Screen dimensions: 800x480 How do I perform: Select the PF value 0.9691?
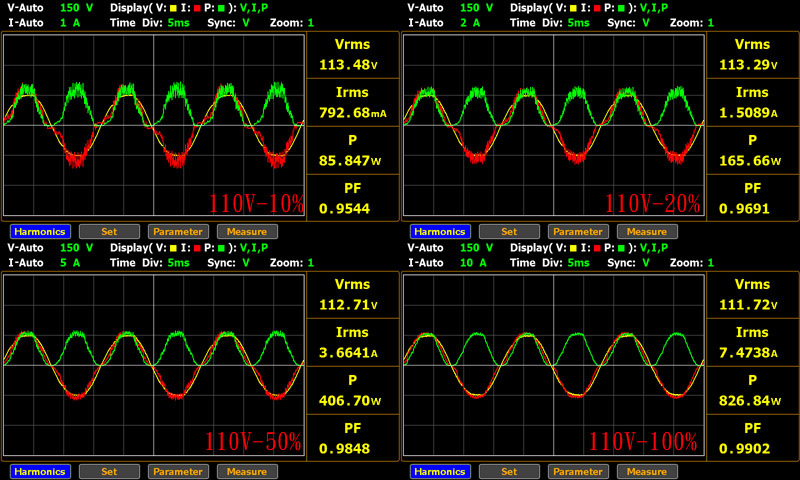click(x=744, y=209)
